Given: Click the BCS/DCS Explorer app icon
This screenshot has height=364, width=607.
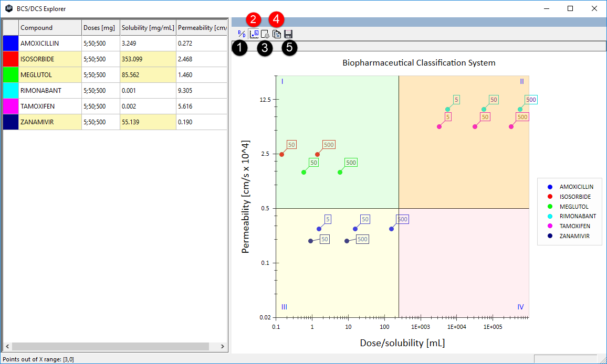Looking at the screenshot, I should tap(9, 8).
